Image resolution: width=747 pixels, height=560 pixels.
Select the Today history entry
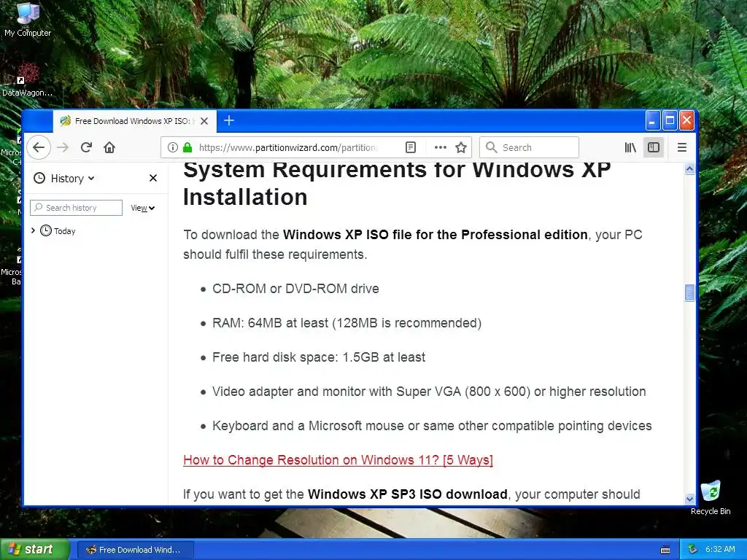(x=58, y=231)
